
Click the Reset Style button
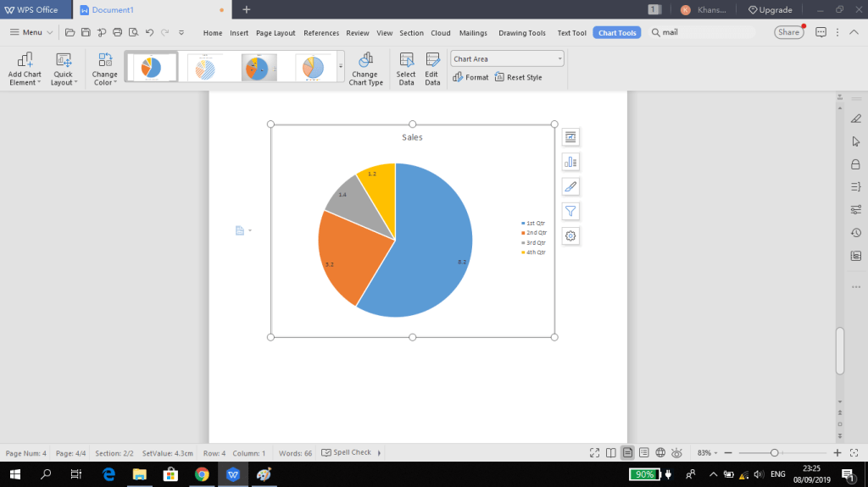[519, 77]
